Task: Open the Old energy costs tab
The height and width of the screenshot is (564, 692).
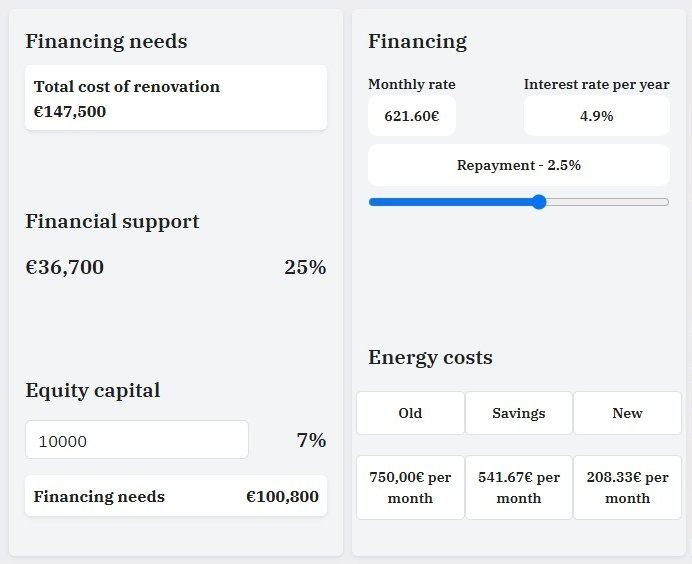Action: (410, 413)
